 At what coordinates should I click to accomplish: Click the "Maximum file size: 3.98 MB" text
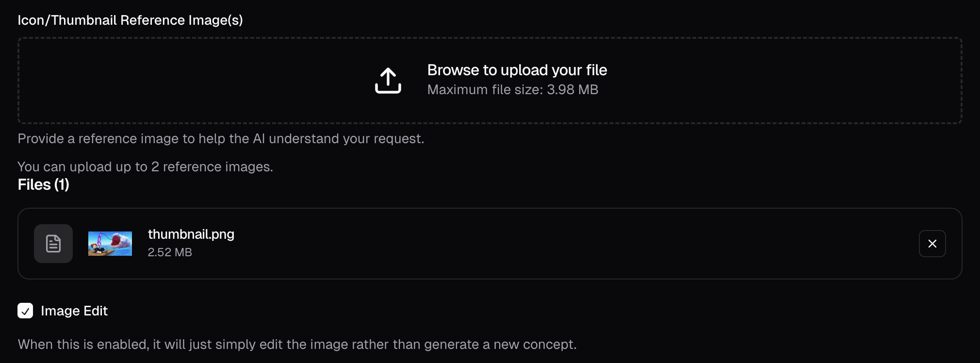tap(513, 90)
